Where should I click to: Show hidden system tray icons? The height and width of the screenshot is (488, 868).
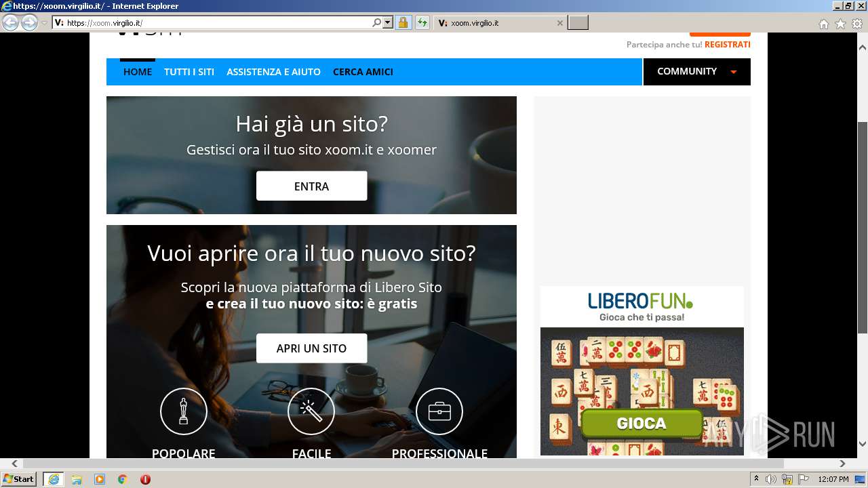point(756,479)
